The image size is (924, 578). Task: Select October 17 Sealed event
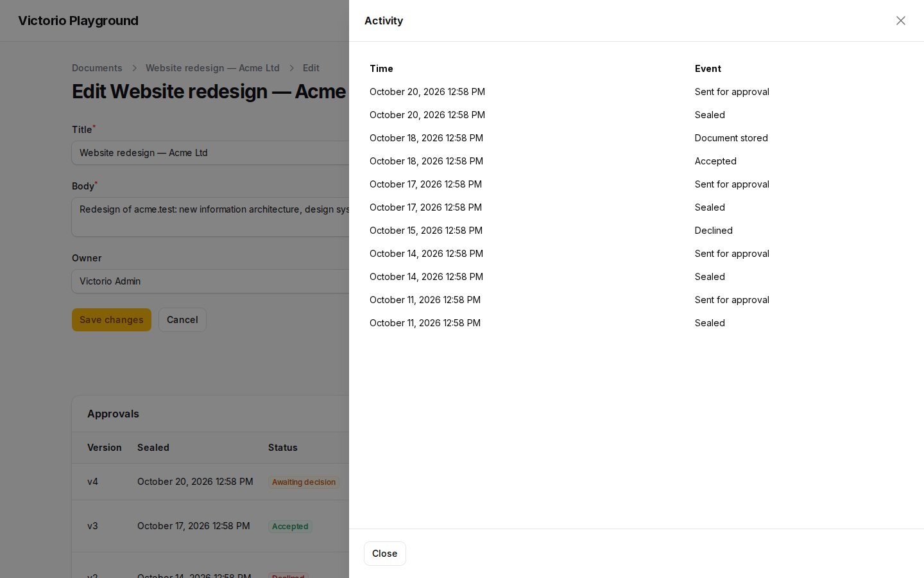click(710, 207)
